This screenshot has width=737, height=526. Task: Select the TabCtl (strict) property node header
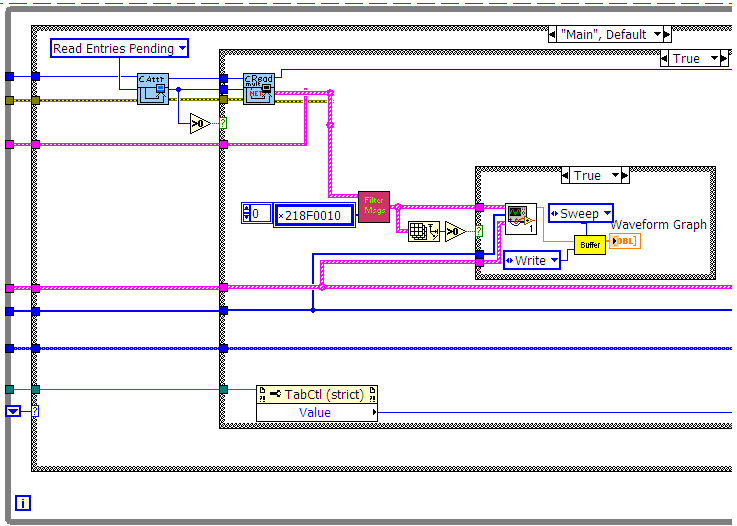click(317, 394)
